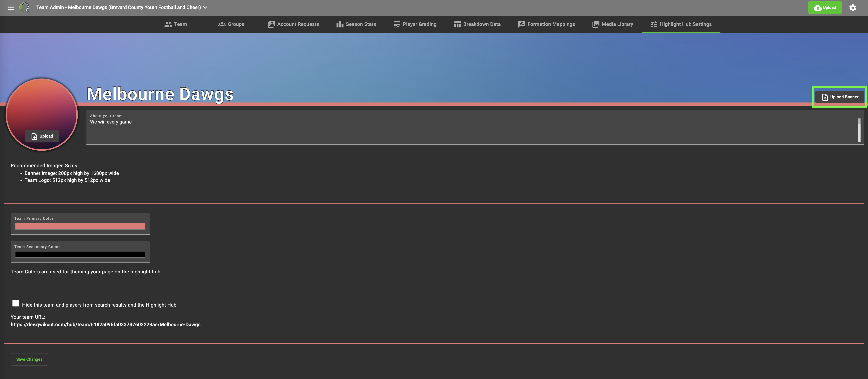Image resolution: width=868 pixels, height=379 pixels.
Task: Expand the Team Admin team selector dropdown
Action: [x=122, y=7]
